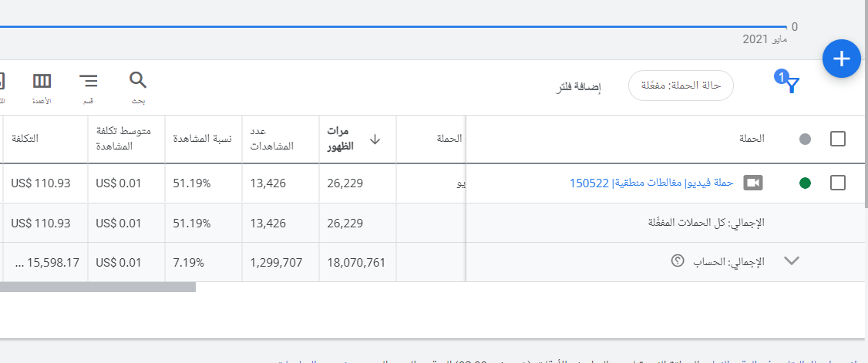
Task: Open the filter funnel icon
Action: [792, 85]
